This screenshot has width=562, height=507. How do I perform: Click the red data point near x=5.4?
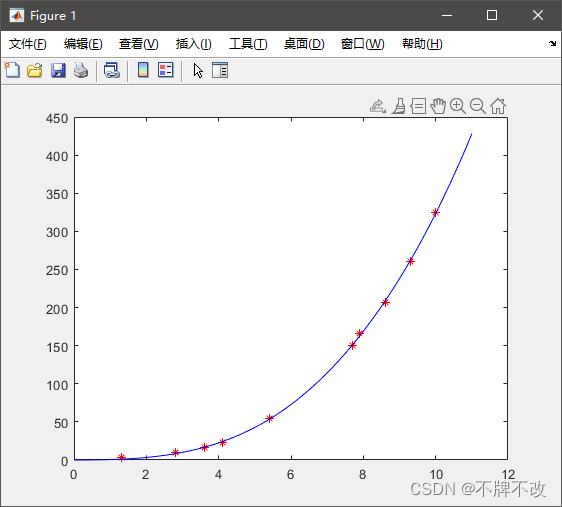pos(270,418)
